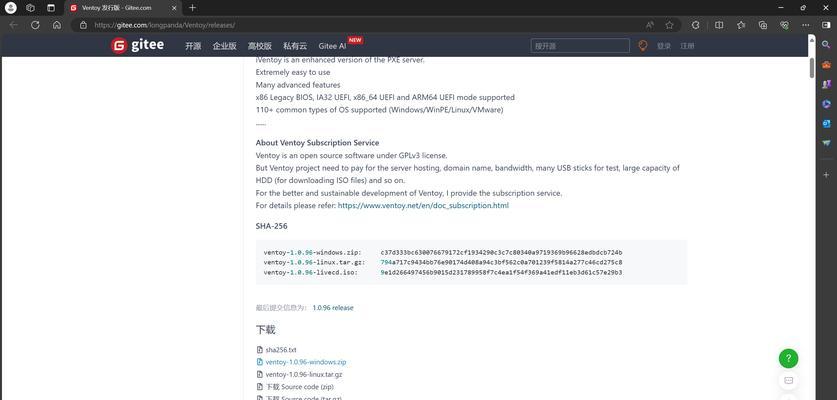This screenshot has width=837, height=400.
Task: Click the file icon beside sha256.txt
Action: click(x=260, y=350)
